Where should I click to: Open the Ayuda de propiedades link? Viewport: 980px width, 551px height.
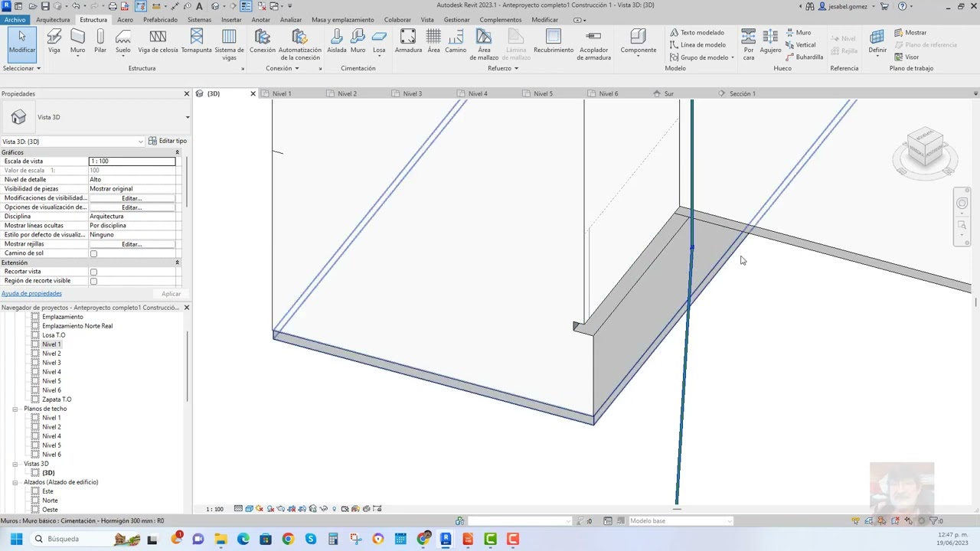(x=31, y=293)
